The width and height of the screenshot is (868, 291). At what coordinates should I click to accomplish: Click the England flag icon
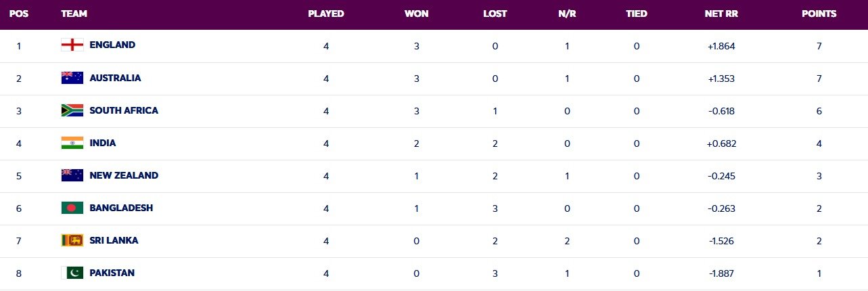(72, 45)
